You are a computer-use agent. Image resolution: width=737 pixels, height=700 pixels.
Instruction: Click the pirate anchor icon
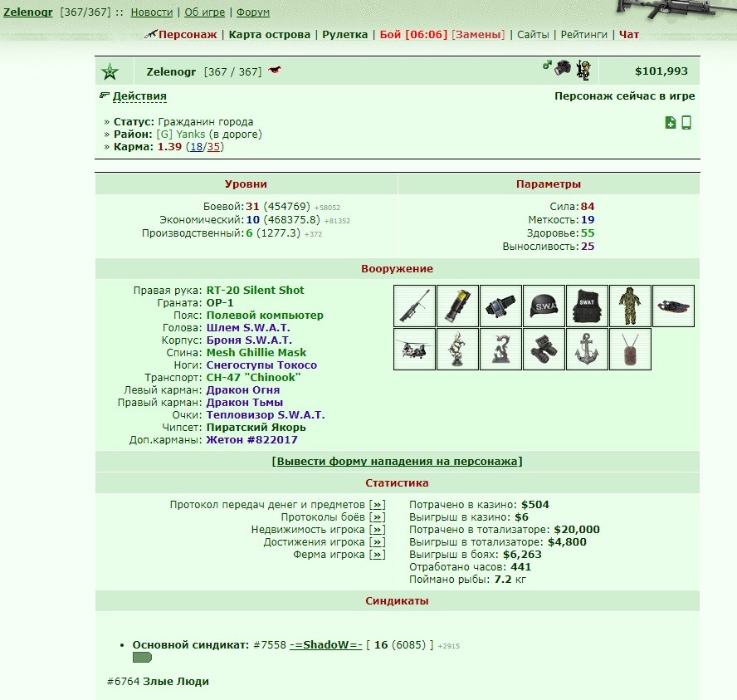(x=587, y=350)
